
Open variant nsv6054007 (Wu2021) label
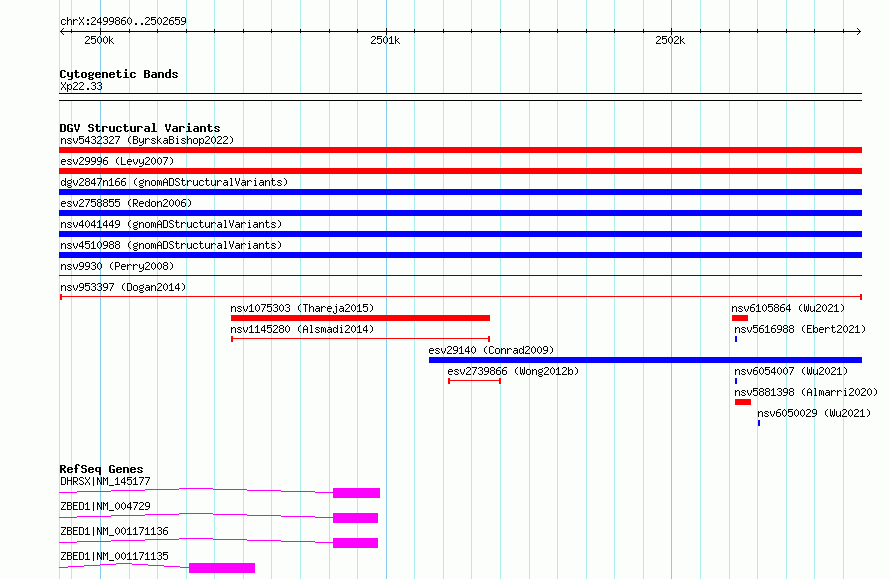[x=791, y=371]
